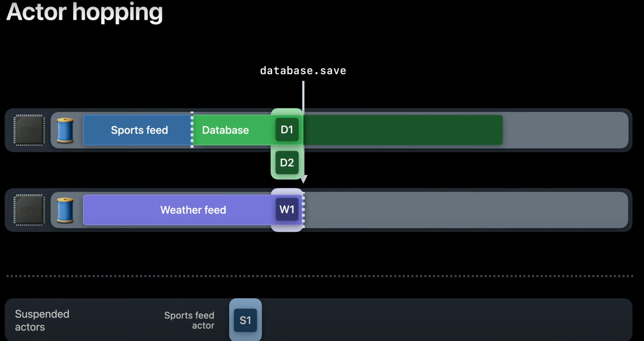Screen dimensions: 644x341
Task: Click the arrowhead below database.save line
Action: tap(304, 179)
